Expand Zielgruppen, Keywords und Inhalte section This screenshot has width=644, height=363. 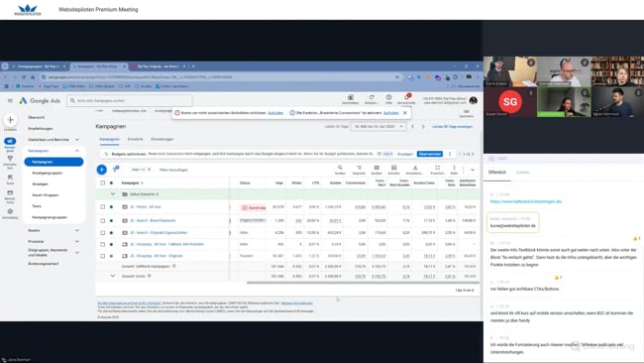point(77,253)
